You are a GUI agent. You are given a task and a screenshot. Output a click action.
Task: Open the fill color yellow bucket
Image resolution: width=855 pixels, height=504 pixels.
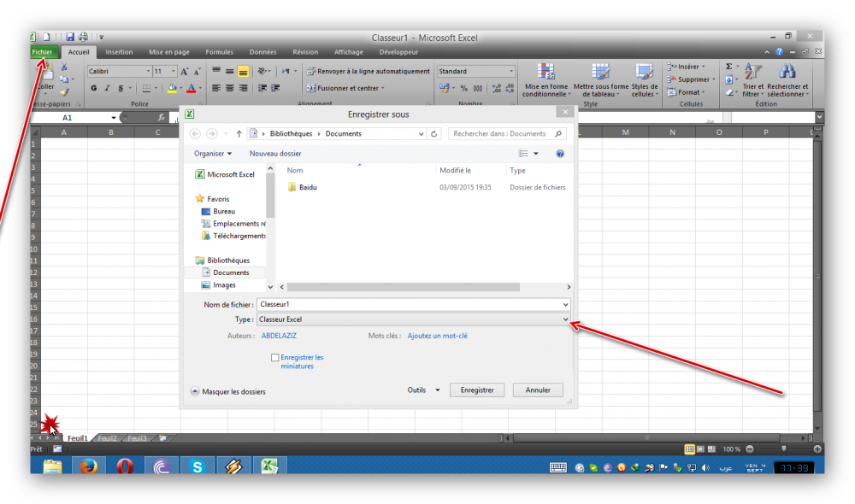173,88
